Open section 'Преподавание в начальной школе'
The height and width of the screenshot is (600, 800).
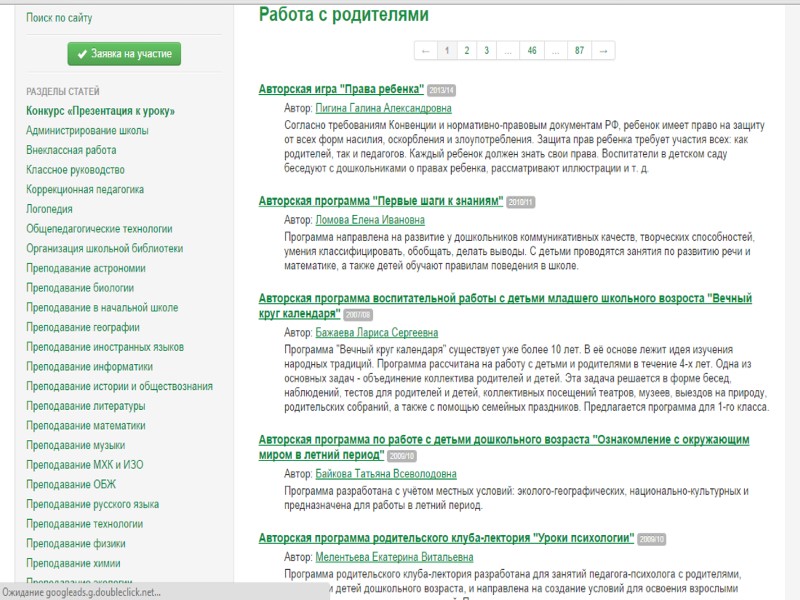(x=102, y=308)
